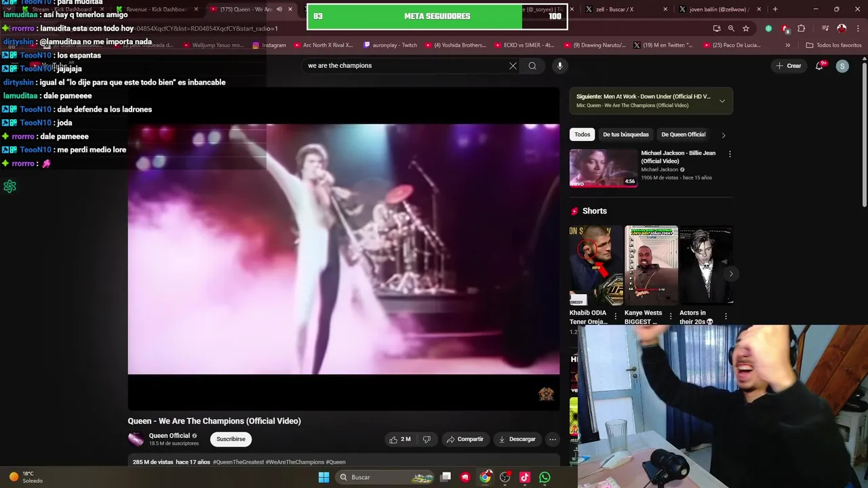The width and height of the screenshot is (868, 488).
Task: Click the taskbar Buscar search box
Action: [x=385, y=477]
